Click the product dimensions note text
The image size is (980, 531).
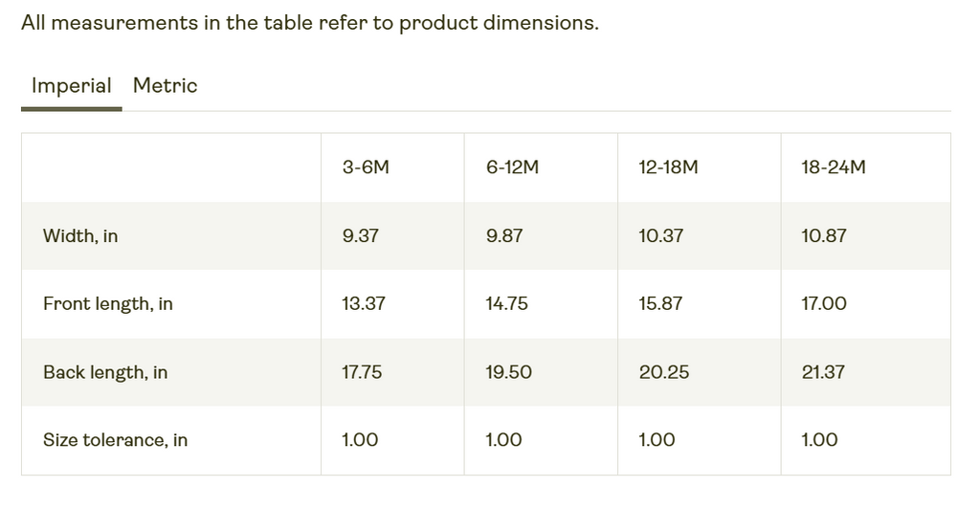(x=309, y=23)
